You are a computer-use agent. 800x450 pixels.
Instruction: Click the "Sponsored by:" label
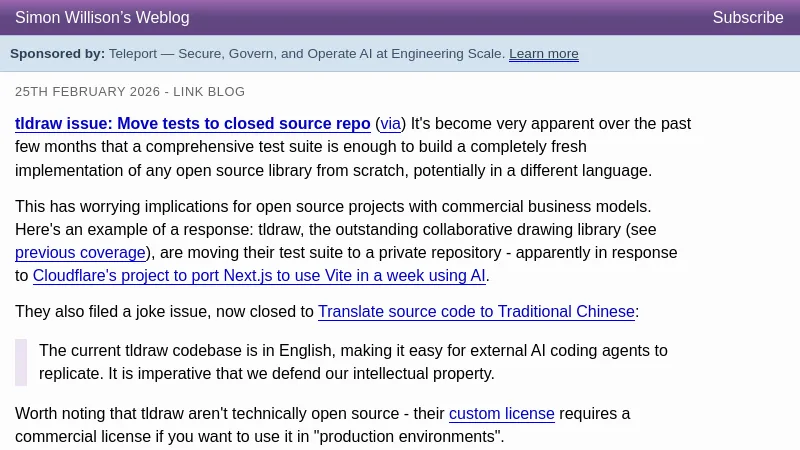click(57, 54)
